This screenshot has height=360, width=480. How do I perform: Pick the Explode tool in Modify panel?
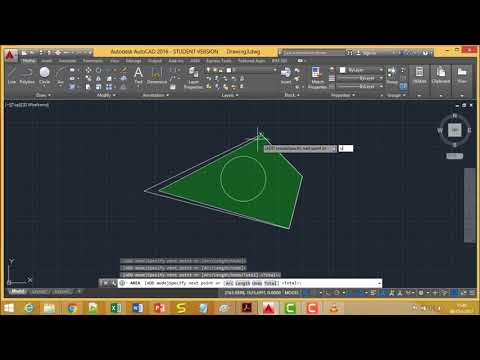click(x=123, y=79)
